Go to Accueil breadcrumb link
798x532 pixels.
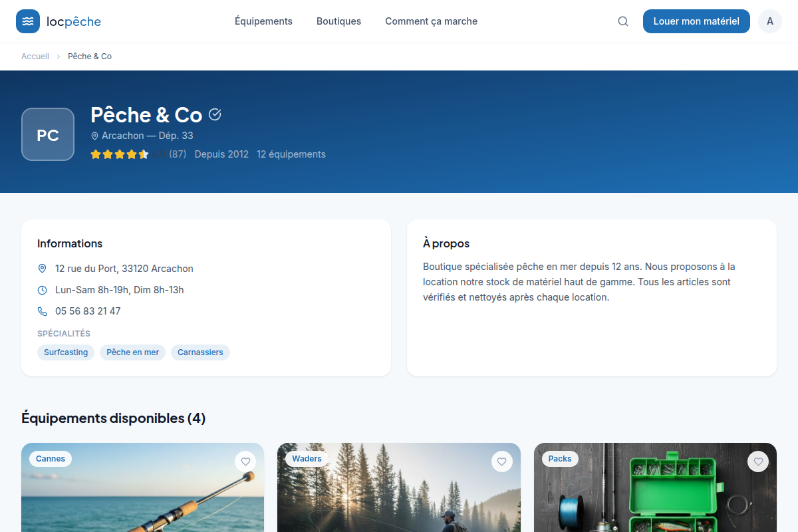(x=35, y=57)
